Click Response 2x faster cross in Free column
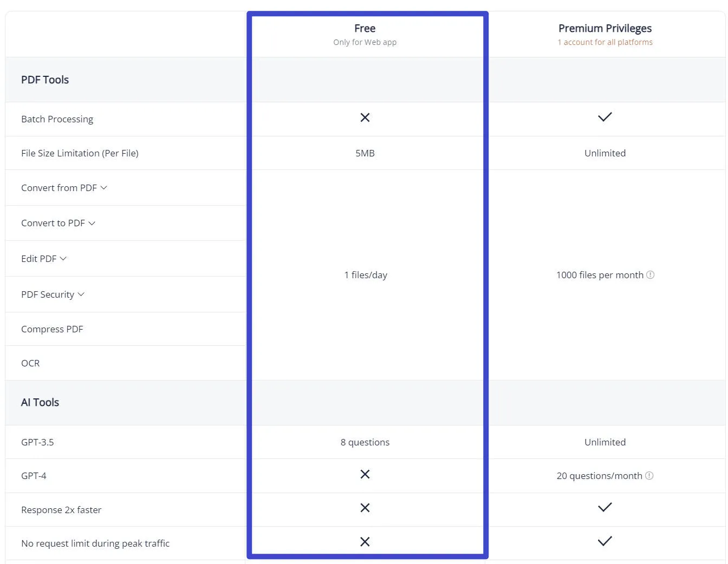 coord(365,508)
